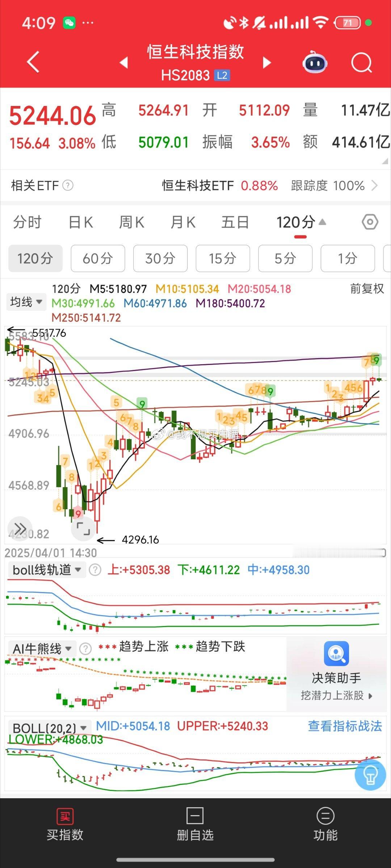This screenshot has height=868, width=391.
Task: Open the boll线轨道 indicator dropdown
Action: tap(46, 570)
